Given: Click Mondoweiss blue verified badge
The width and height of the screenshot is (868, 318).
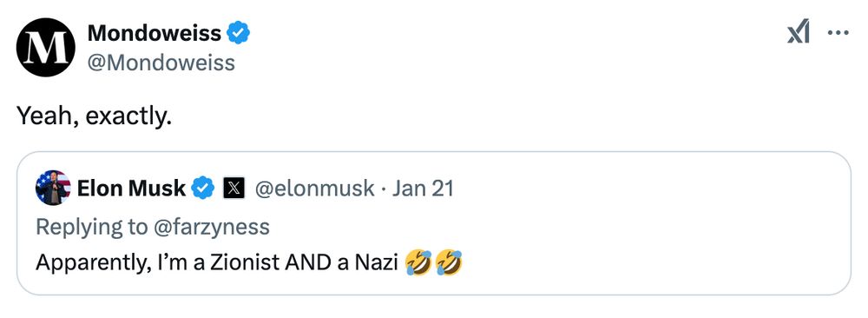Looking at the screenshot, I should 239,35.
